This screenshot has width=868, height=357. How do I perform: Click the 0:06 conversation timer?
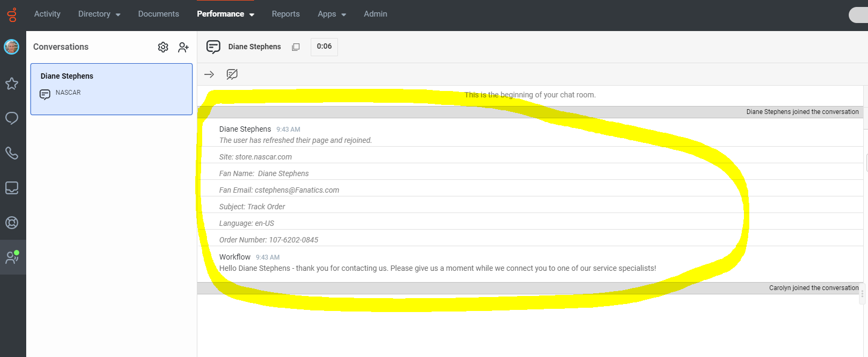(324, 47)
